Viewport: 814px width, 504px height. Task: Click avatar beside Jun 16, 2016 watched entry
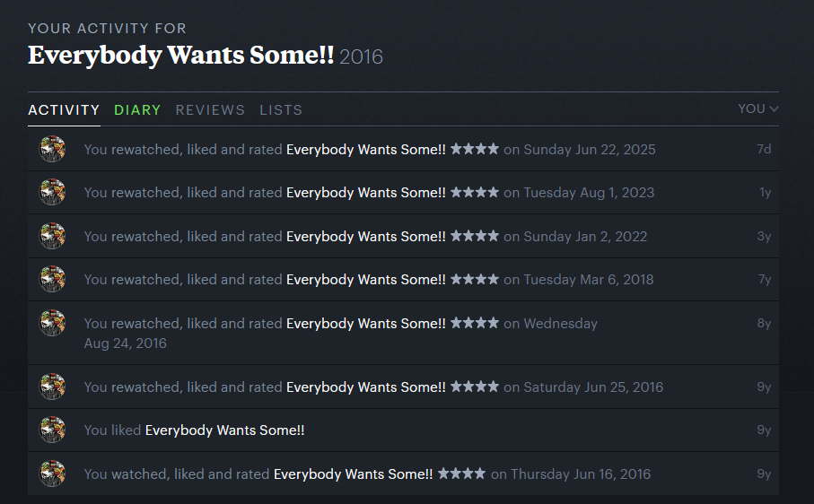click(52, 473)
